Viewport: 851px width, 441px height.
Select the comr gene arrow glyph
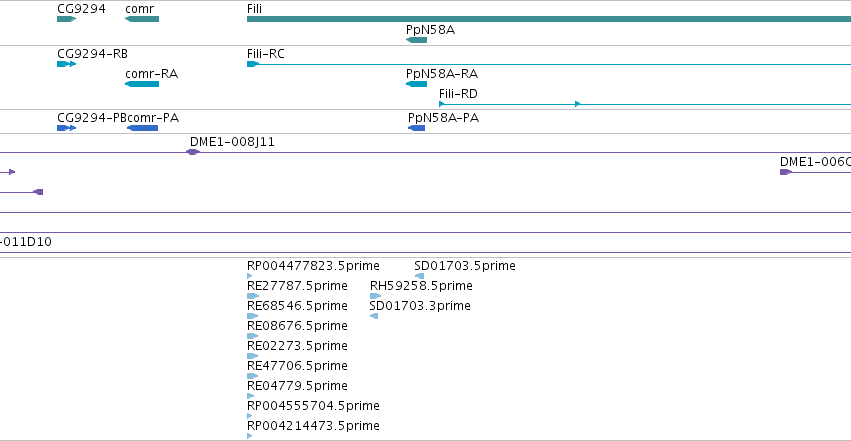[x=142, y=19]
